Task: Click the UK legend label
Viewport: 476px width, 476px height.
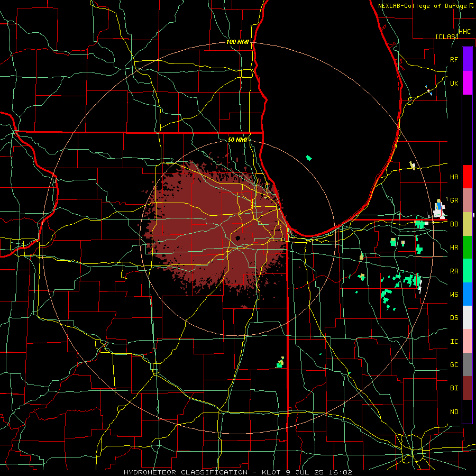Action: click(x=454, y=83)
